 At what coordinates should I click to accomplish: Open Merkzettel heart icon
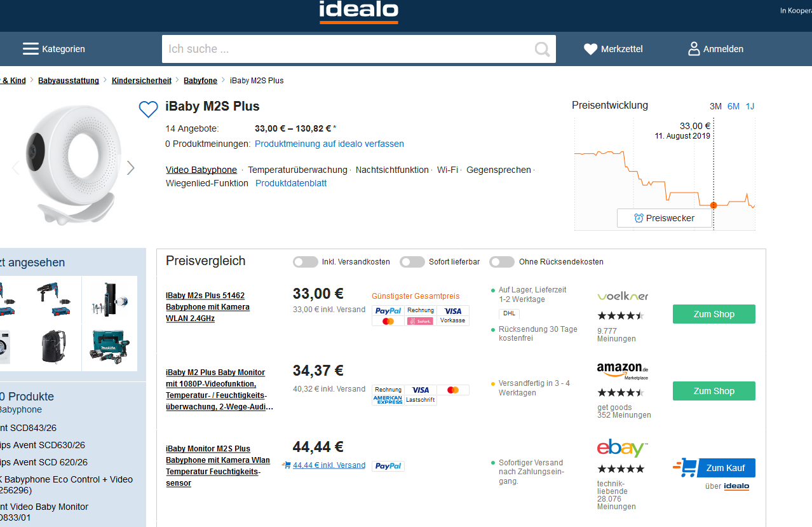click(x=591, y=49)
